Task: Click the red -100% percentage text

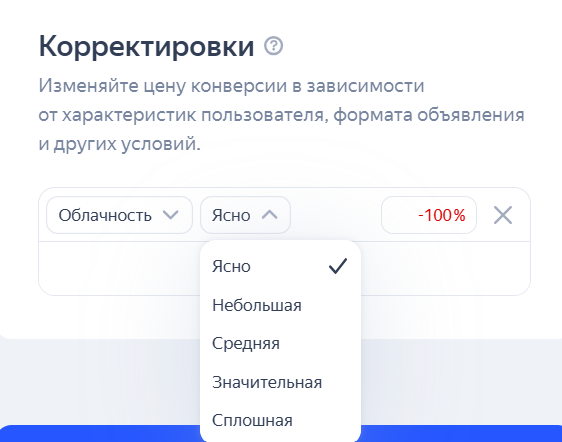Action: (442, 215)
